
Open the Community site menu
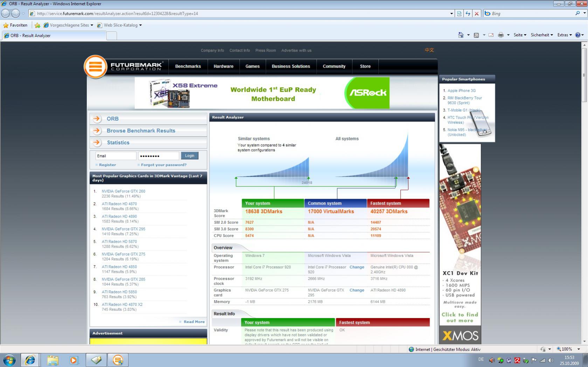pos(334,66)
